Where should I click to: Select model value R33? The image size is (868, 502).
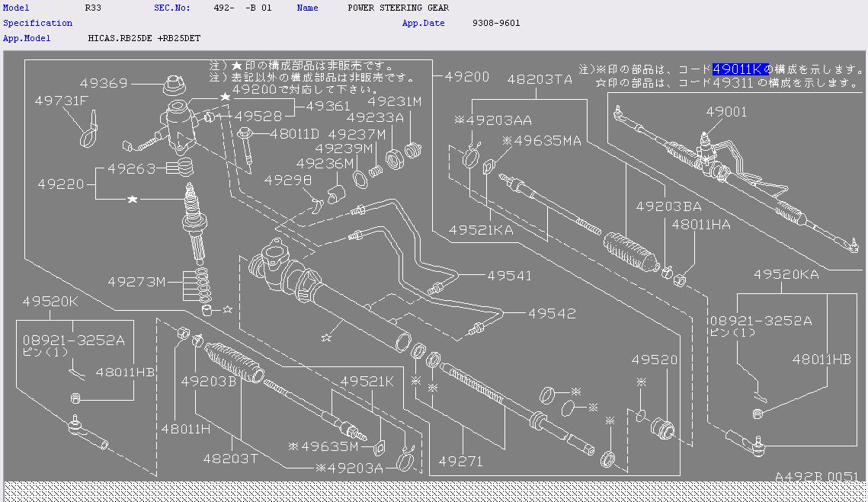pos(93,8)
